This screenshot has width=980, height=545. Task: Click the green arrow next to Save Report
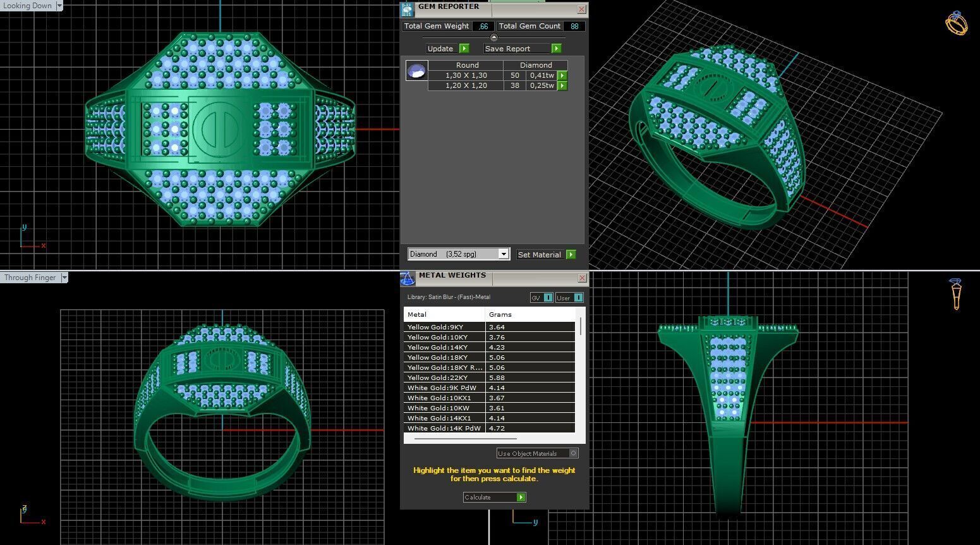[x=556, y=49]
